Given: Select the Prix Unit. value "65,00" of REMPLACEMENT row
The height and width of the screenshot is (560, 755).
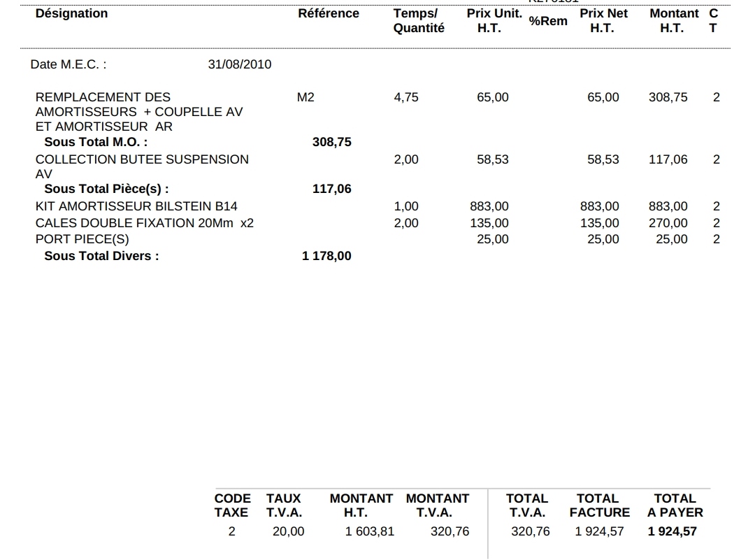Looking at the screenshot, I should 493,97.
